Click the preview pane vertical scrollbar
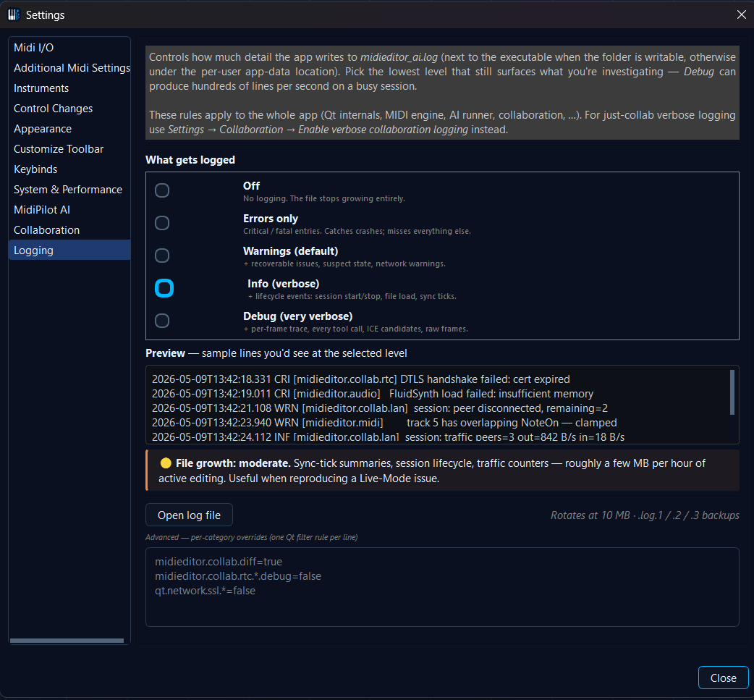 point(732,392)
